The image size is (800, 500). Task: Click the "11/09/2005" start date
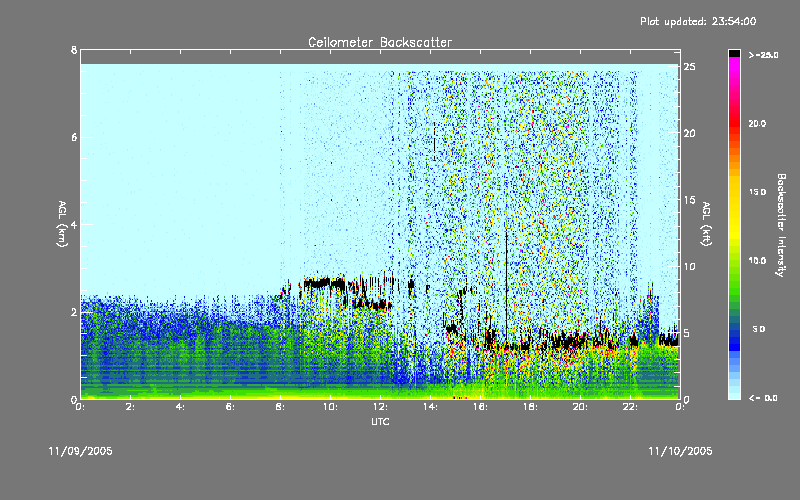point(81,451)
